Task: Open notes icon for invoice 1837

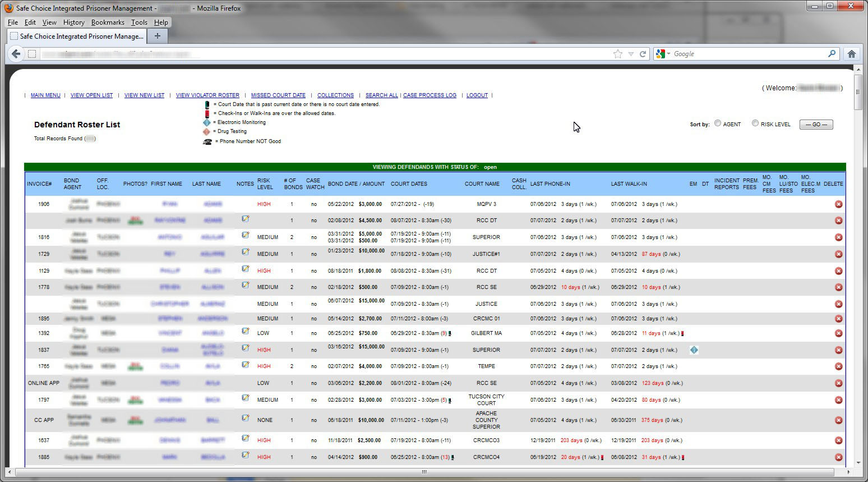Action: (245, 348)
